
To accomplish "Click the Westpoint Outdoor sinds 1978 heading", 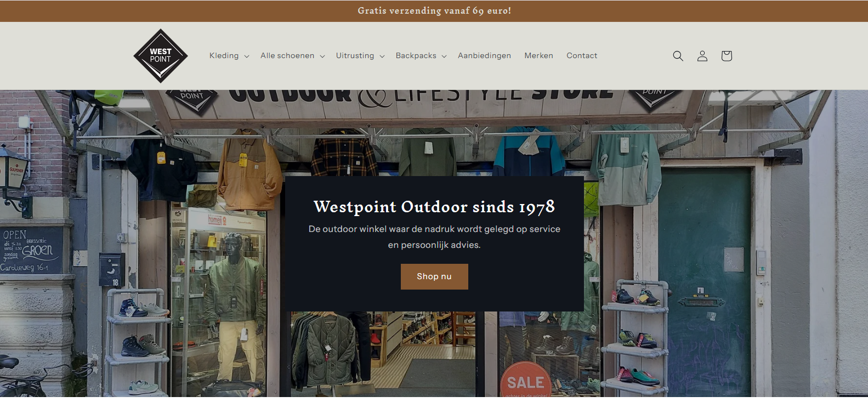I will (x=434, y=207).
